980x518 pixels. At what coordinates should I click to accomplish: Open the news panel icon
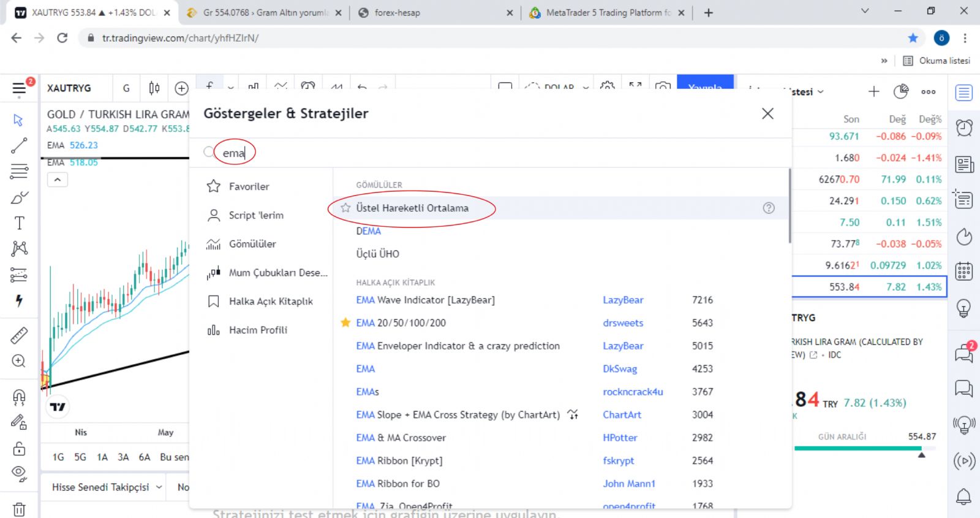[964, 164]
